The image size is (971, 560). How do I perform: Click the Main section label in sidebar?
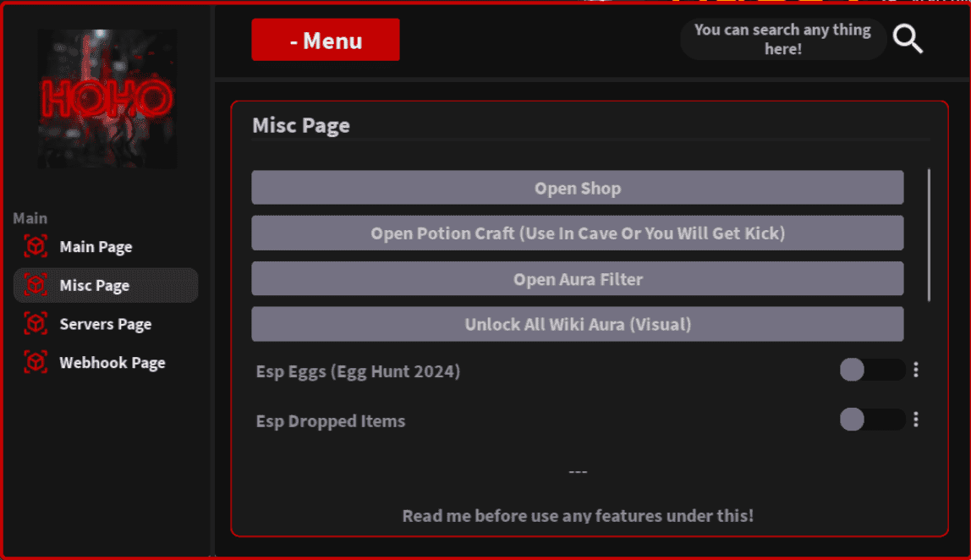pyautogui.click(x=30, y=218)
